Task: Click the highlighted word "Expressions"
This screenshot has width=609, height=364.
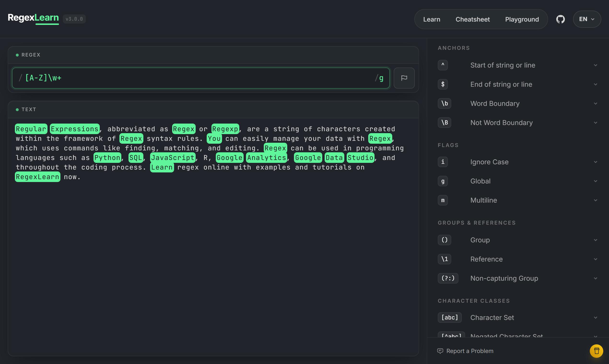Action: (75, 129)
